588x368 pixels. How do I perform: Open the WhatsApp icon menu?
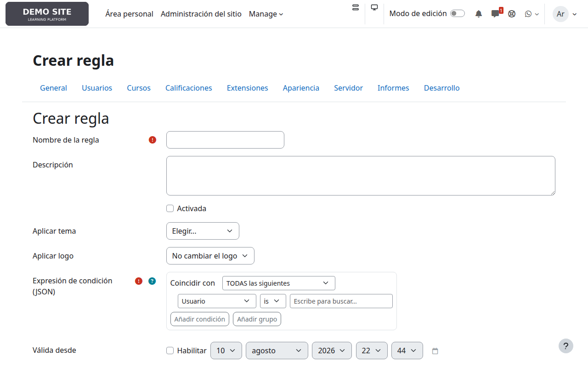click(531, 14)
